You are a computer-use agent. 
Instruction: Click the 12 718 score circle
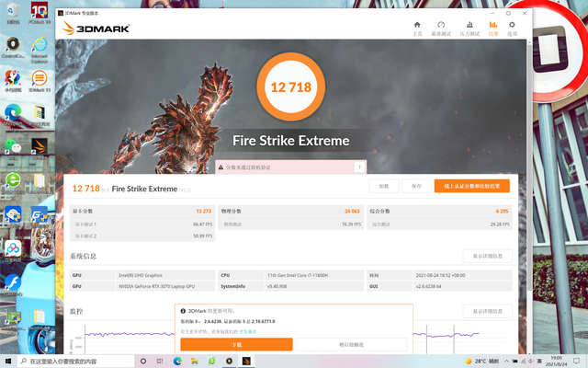pyautogui.click(x=291, y=86)
